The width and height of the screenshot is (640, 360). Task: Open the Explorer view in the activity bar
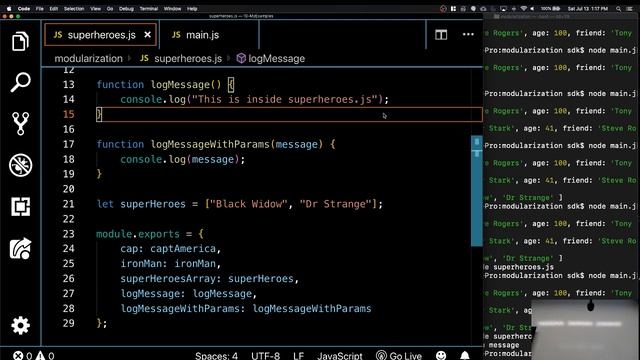[20, 41]
